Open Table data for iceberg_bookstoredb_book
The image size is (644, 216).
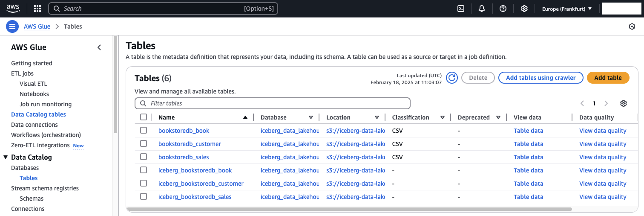(x=528, y=170)
